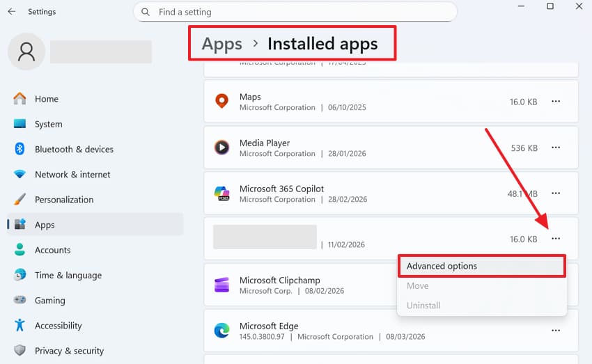Choose Move in the context menu
This screenshot has width=592, height=364.
[482, 286]
